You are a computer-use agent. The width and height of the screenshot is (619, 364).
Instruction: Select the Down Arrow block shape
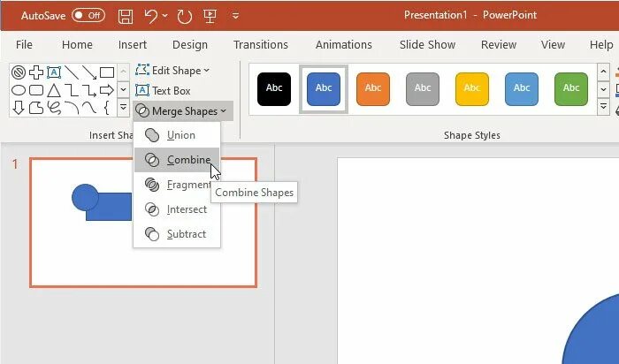(19, 108)
